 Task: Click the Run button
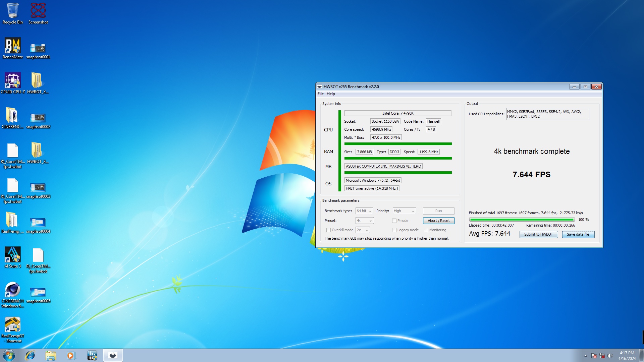(x=439, y=211)
